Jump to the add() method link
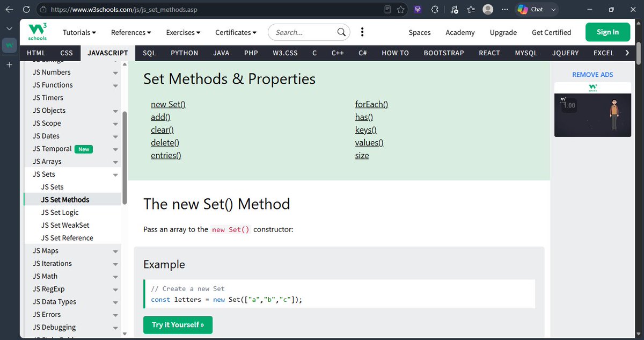Viewport: 644px width, 340px height. 160,117
